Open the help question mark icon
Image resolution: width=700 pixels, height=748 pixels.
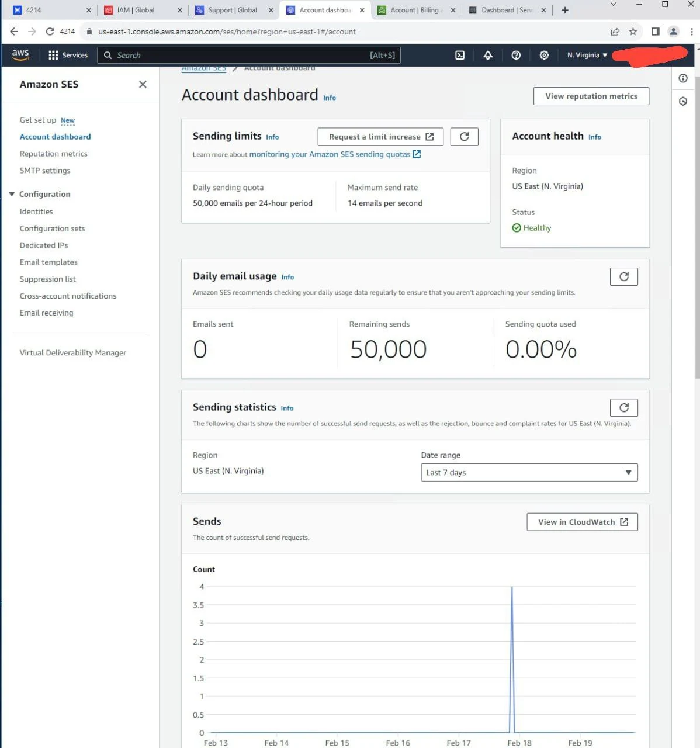click(x=516, y=55)
